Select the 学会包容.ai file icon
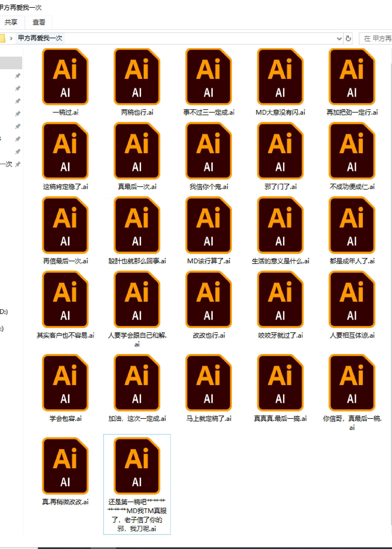 [x=65, y=383]
